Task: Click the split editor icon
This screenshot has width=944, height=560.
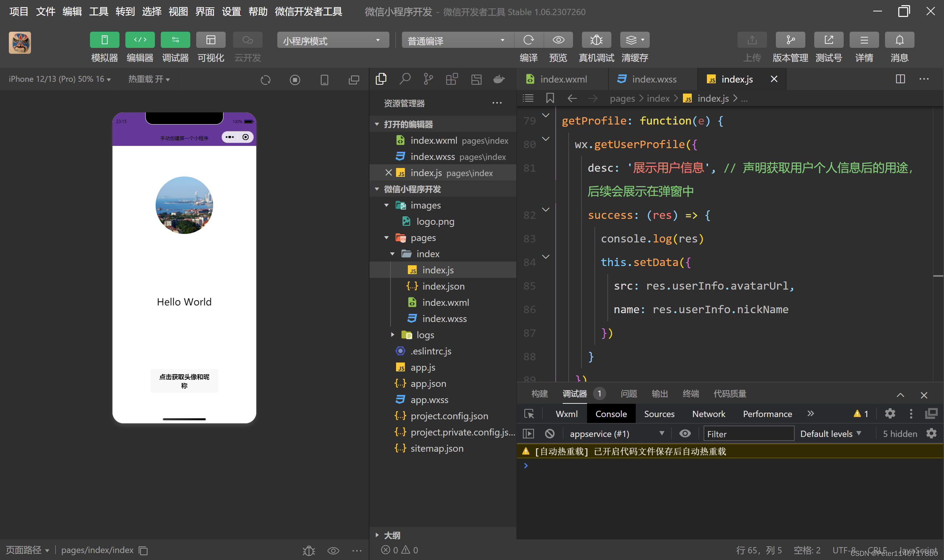Action: pyautogui.click(x=900, y=79)
